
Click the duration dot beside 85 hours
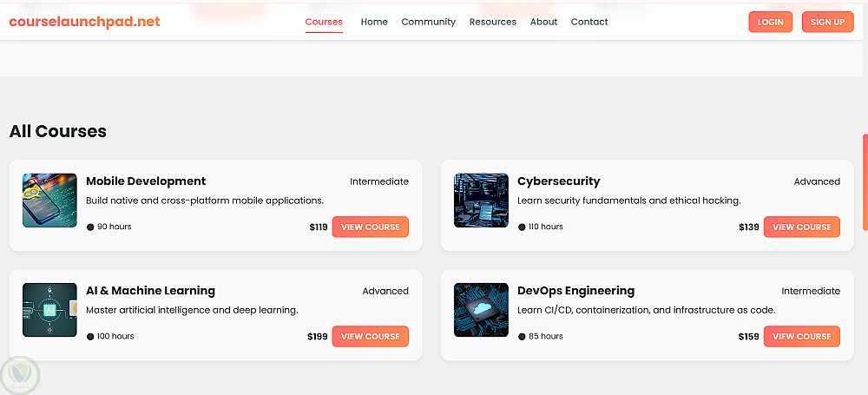522,337
